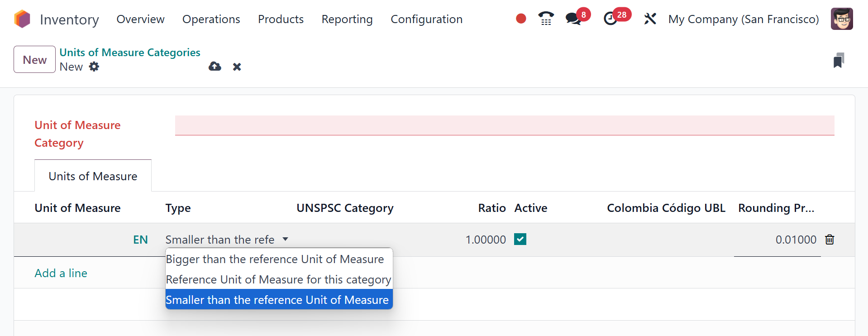Switch to the Units of Measure tab
868x336 pixels.
(x=93, y=176)
